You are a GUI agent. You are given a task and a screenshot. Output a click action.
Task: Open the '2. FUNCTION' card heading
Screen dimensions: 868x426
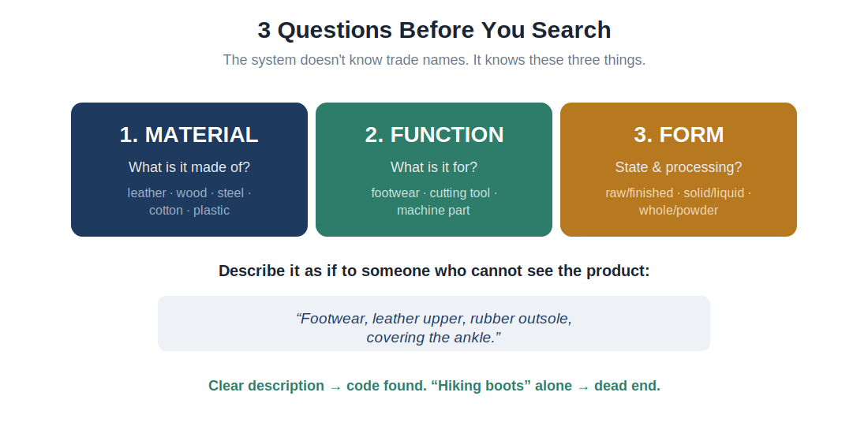[434, 135]
